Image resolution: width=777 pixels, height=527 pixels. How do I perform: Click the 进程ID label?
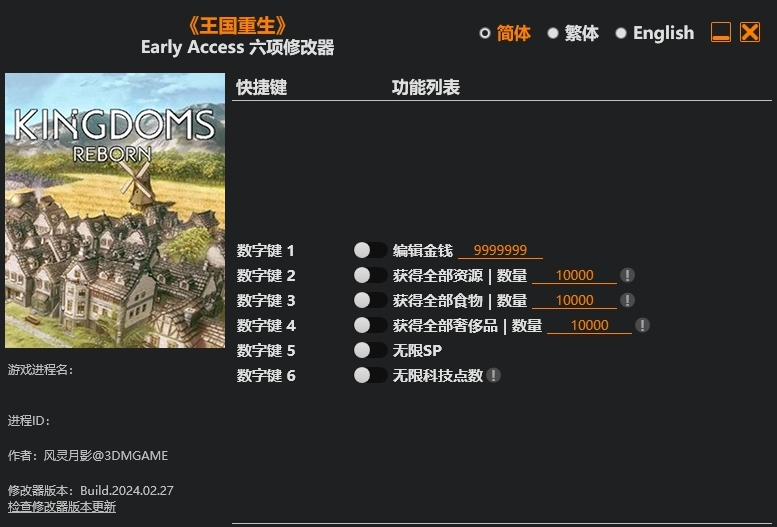[29, 421]
